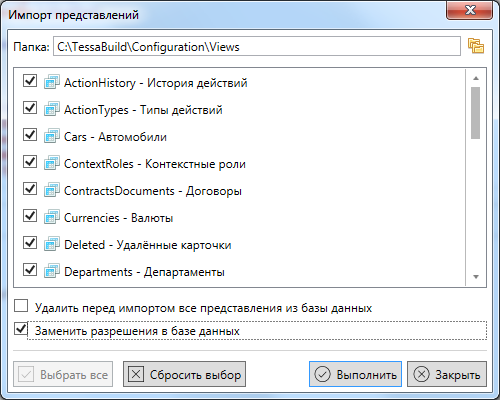This screenshot has width=500, height=400.
Task: Click the Cars view icon
Action: click(x=52, y=136)
